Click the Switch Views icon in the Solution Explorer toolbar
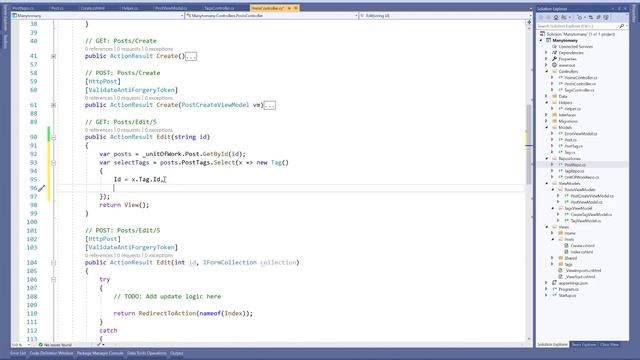640x360 pixels. 564,18
